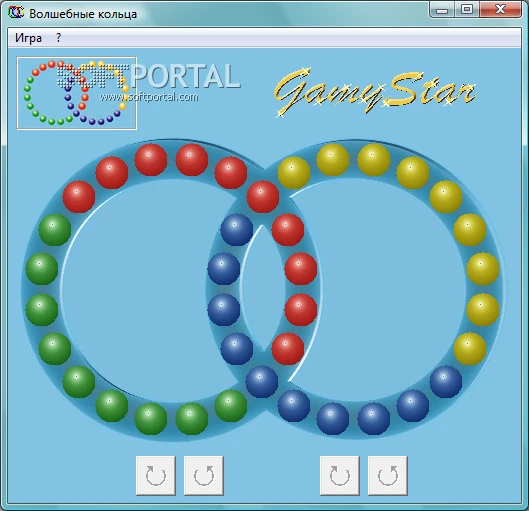The height and width of the screenshot is (511, 529).
Task: Close the Волшебные кольца window
Action: click(501, 9)
